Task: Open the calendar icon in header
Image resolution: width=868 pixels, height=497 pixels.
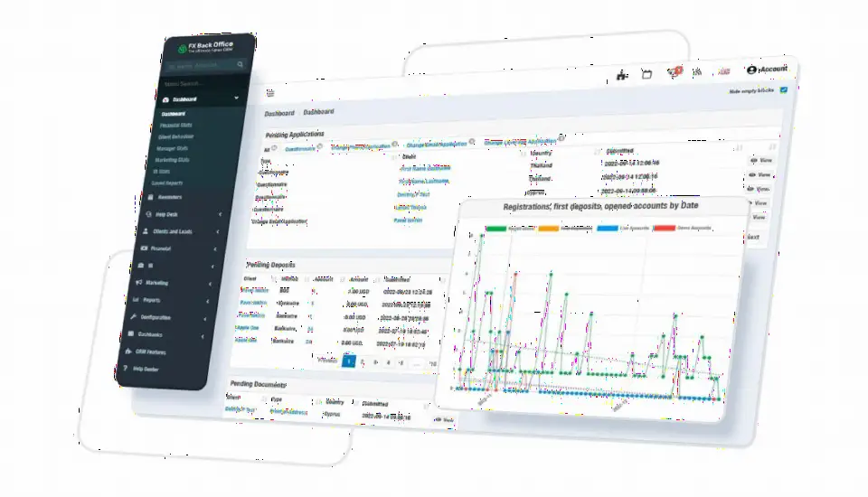Action: (646, 73)
